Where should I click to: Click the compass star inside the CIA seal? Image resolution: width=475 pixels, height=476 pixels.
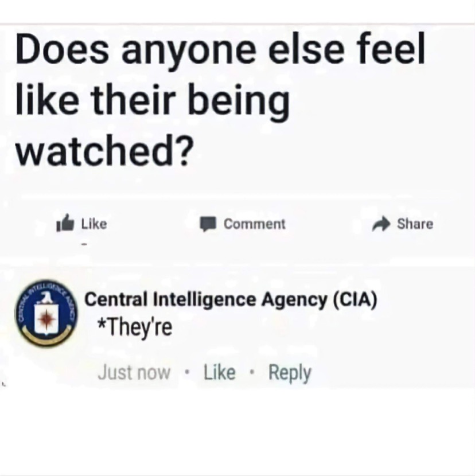(x=46, y=319)
